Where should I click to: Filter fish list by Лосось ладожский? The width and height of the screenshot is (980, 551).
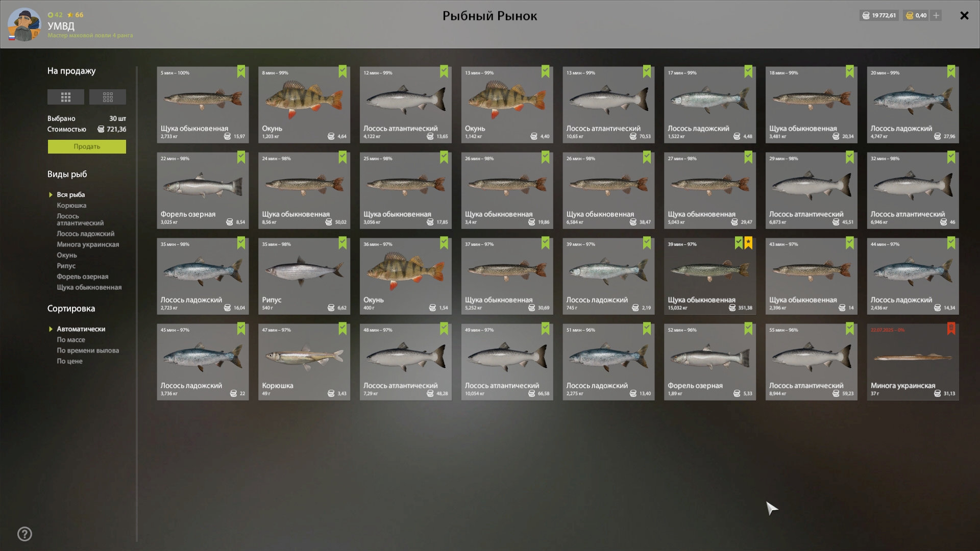(86, 234)
